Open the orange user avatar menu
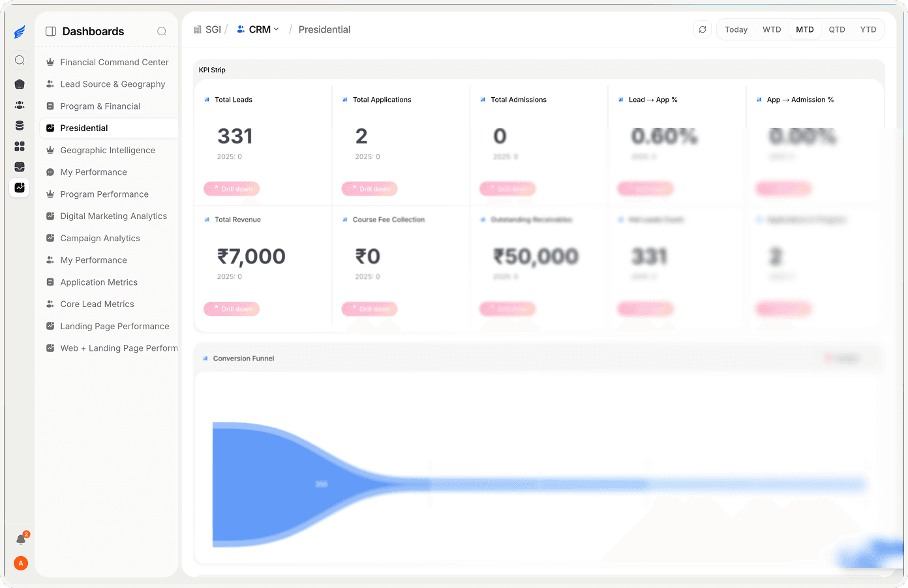 click(x=21, y=563)
